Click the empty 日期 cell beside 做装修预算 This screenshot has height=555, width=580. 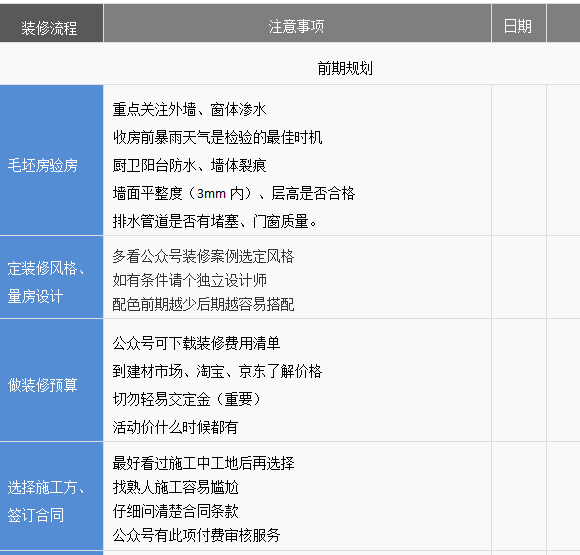pos(519,380)
